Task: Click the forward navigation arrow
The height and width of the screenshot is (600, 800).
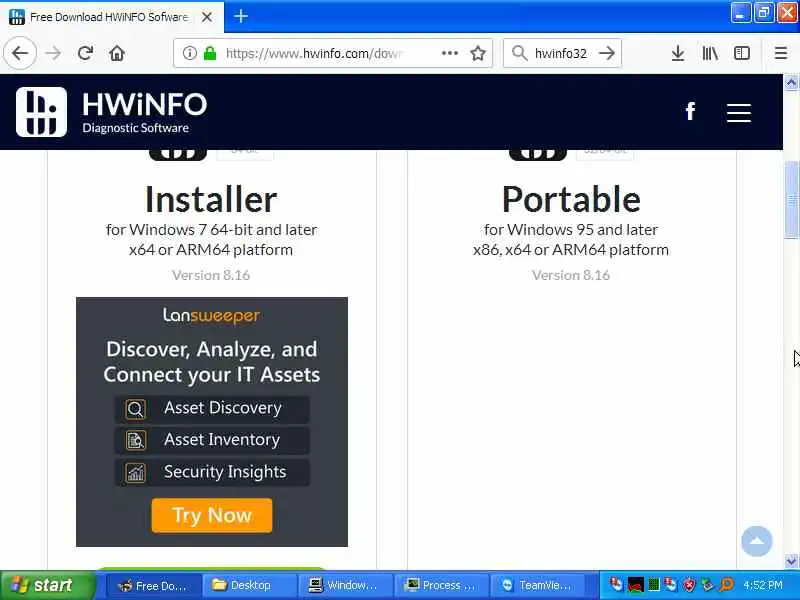Action: [x=53, y=53]
